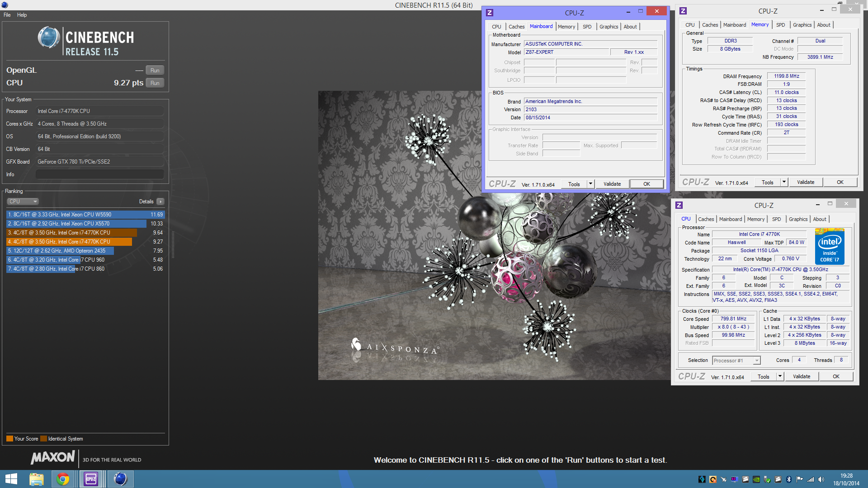
Task: Open the Processor #1 selection combo box
Action: pos(736,361)
